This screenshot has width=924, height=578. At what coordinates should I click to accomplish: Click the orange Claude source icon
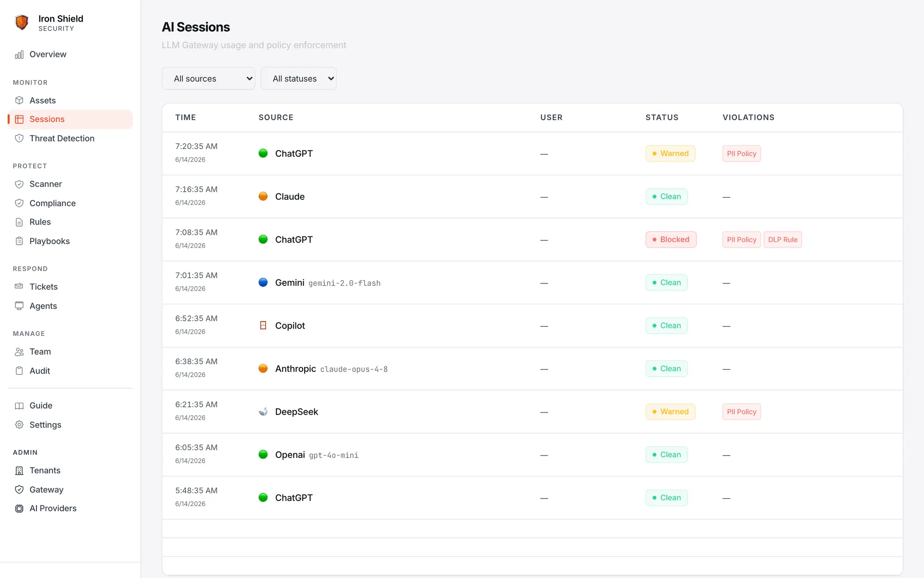pos(263,196)
